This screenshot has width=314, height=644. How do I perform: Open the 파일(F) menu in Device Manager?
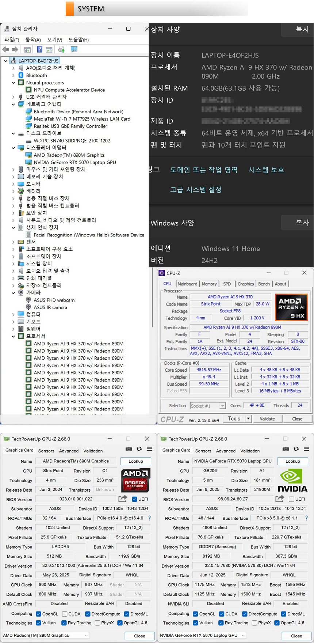pyautogui.click(x=12, y=39)
